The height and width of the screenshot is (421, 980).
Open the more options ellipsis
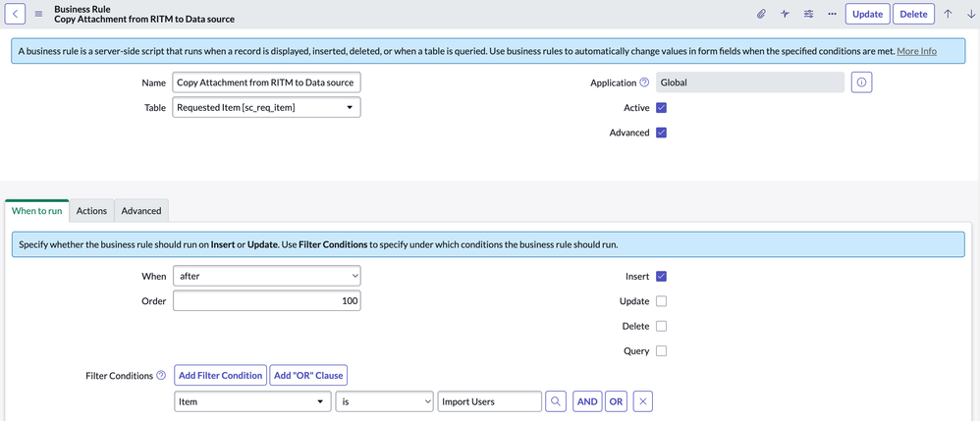pyautogui.click(x=832, y=14)
